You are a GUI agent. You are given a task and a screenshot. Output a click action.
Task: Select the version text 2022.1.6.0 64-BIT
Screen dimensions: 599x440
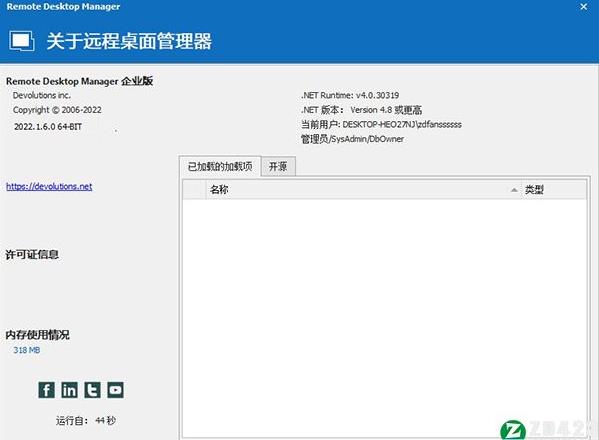(48, 127)
